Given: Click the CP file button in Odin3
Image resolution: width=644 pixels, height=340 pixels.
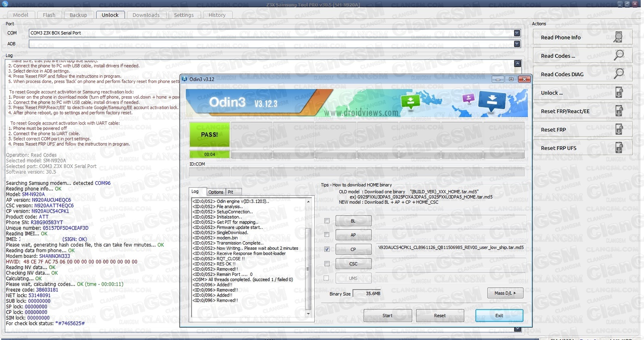Looking at the screenshot, I should click(x=353, y=249).
